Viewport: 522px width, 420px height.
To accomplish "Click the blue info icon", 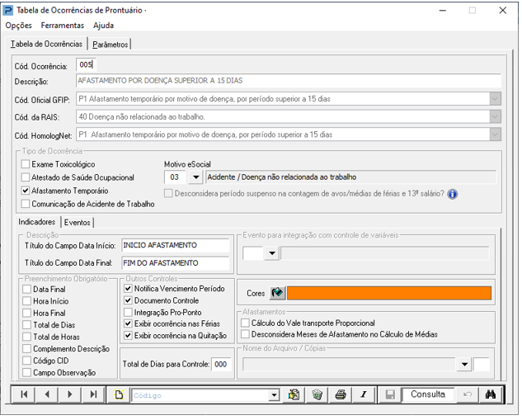I will (x=453, y=194).
